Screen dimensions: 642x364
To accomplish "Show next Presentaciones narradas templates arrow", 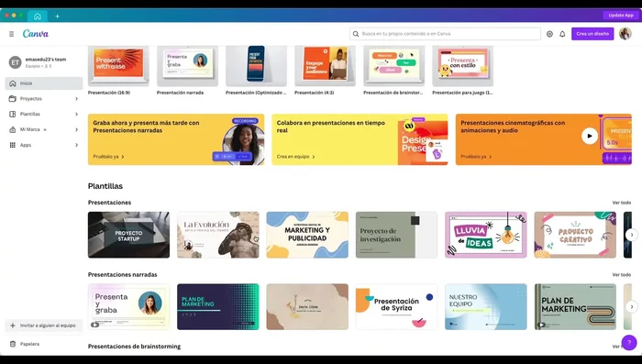I will click(631, 306).
